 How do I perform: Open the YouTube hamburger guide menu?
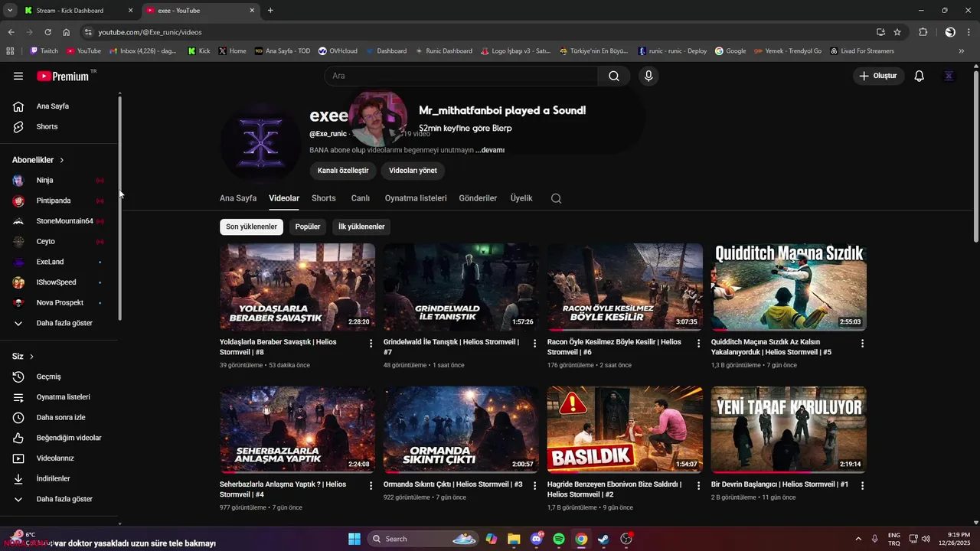point(18,76)
